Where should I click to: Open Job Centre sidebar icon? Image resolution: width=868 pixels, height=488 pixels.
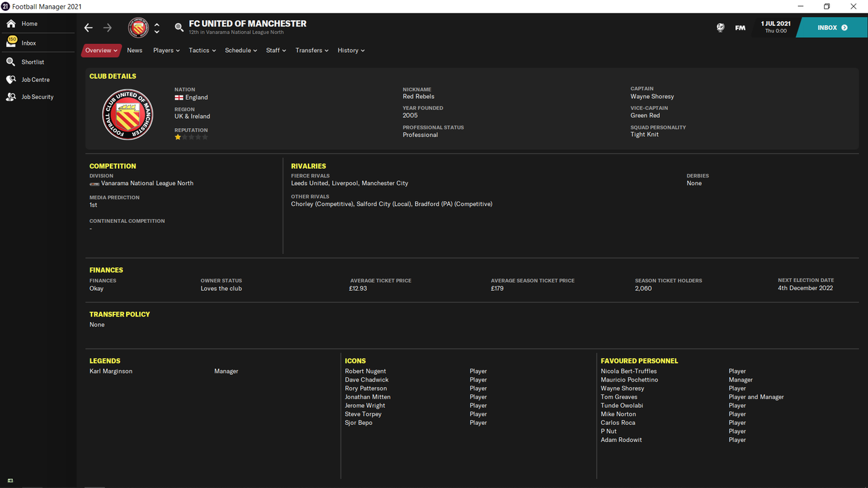coord(11,79)
